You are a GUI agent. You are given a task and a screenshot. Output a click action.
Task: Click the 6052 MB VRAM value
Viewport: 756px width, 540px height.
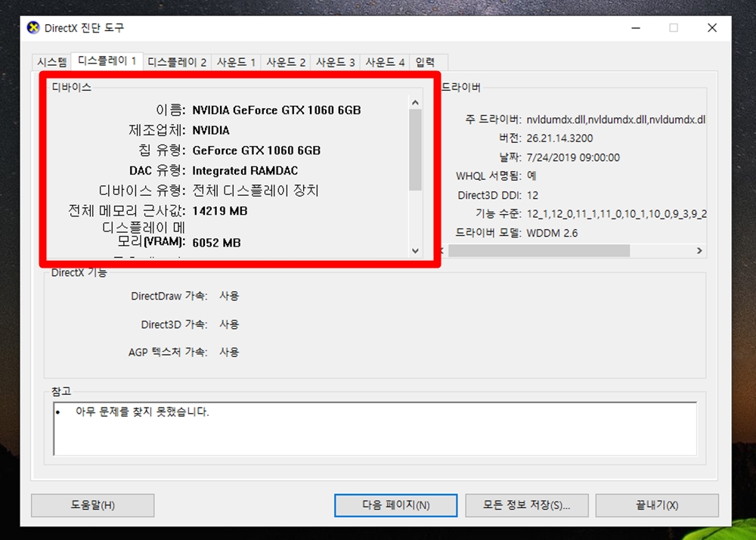(216, 243)
